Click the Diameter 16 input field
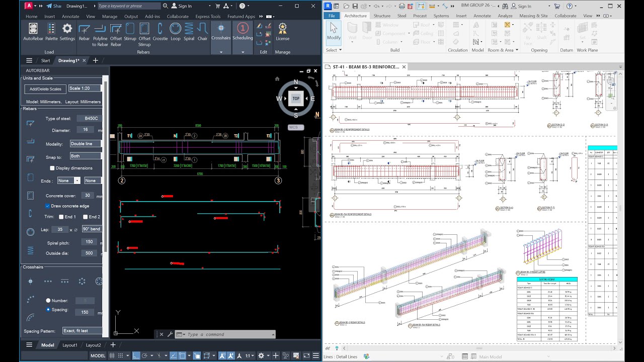The width and height of the screenshot is (644, 362). pyautogui.click(x=86, y=130)
